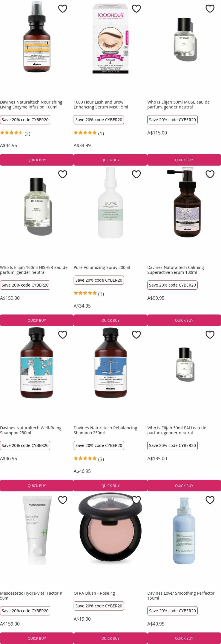Favorite the Davines Rebalancing Shampoo heart icon
The height and width of the screenshot is (644, 221).
coord(136,334)
